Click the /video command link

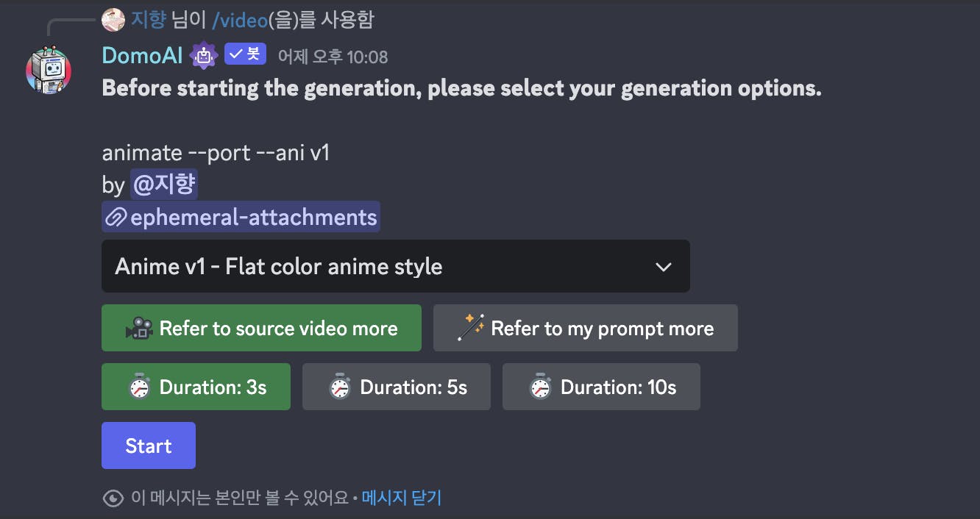(239, 20)
